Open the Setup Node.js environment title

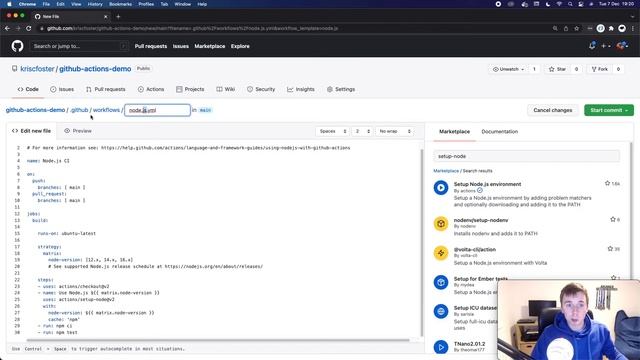click(x=487, y=184)
